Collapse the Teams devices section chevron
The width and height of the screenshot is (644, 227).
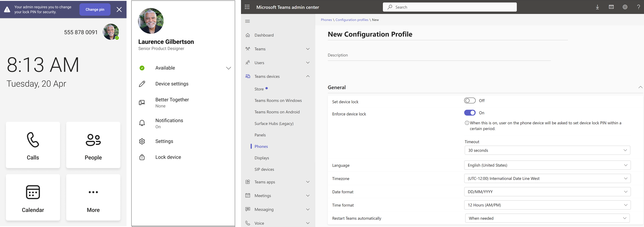308,76
